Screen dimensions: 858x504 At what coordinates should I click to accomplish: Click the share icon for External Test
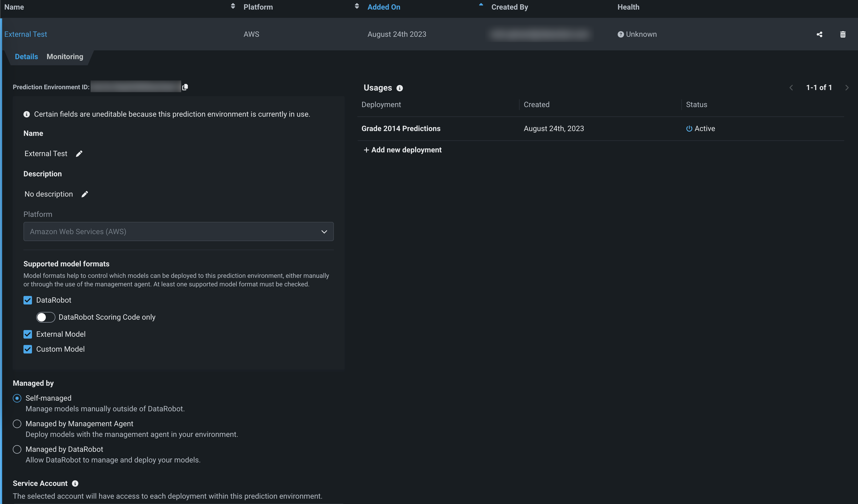819,34
